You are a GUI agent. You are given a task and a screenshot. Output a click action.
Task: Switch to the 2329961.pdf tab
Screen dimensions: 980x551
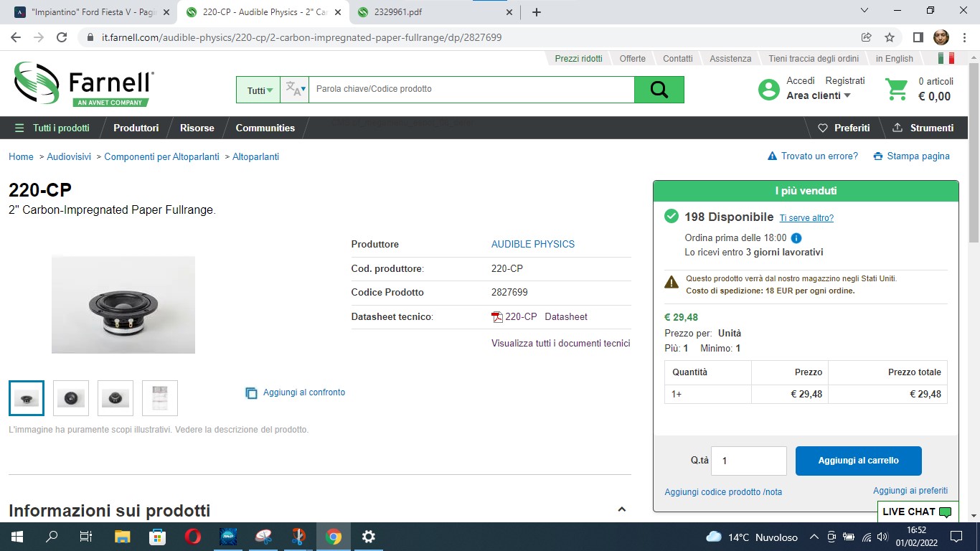click(x=434, y=12)
